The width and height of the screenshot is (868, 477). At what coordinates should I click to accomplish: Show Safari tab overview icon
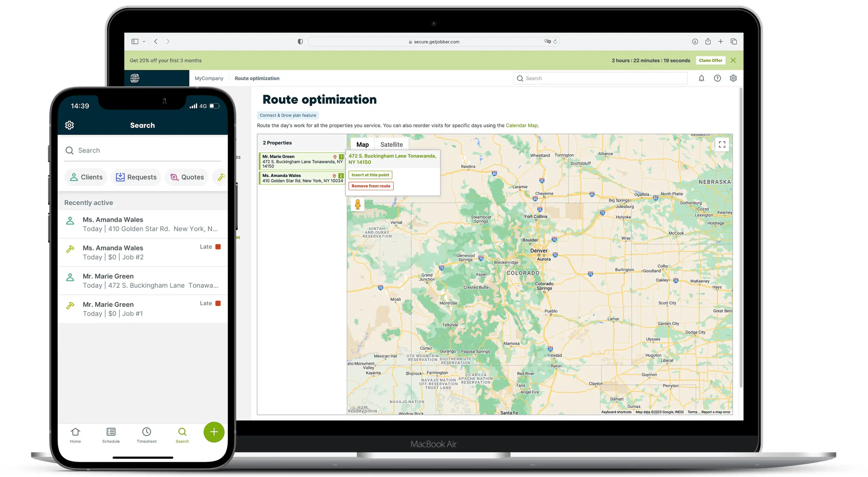(734, 41)
